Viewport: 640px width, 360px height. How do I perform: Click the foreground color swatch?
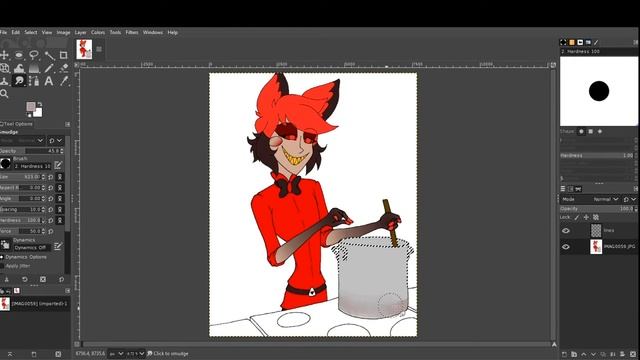tap(31, 107)
